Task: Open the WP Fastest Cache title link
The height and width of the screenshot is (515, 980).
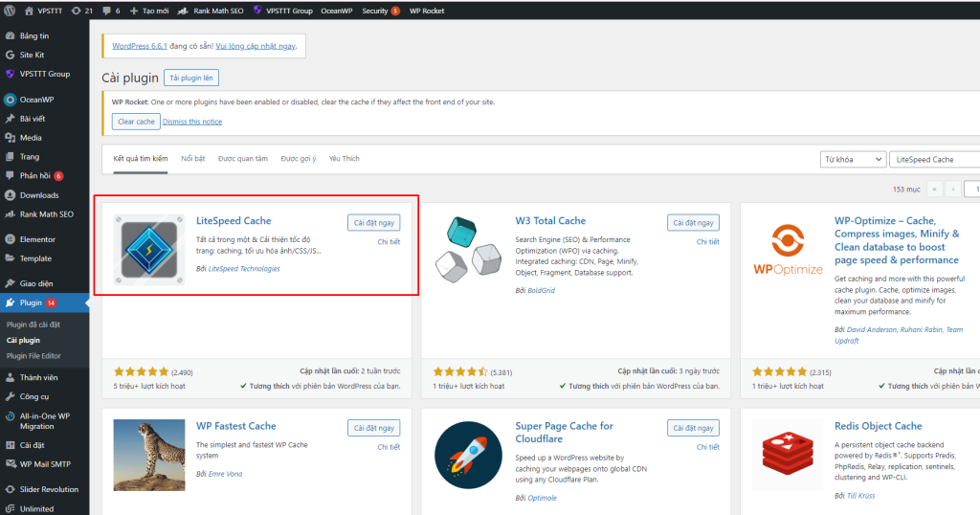Action: coord(236,426)
